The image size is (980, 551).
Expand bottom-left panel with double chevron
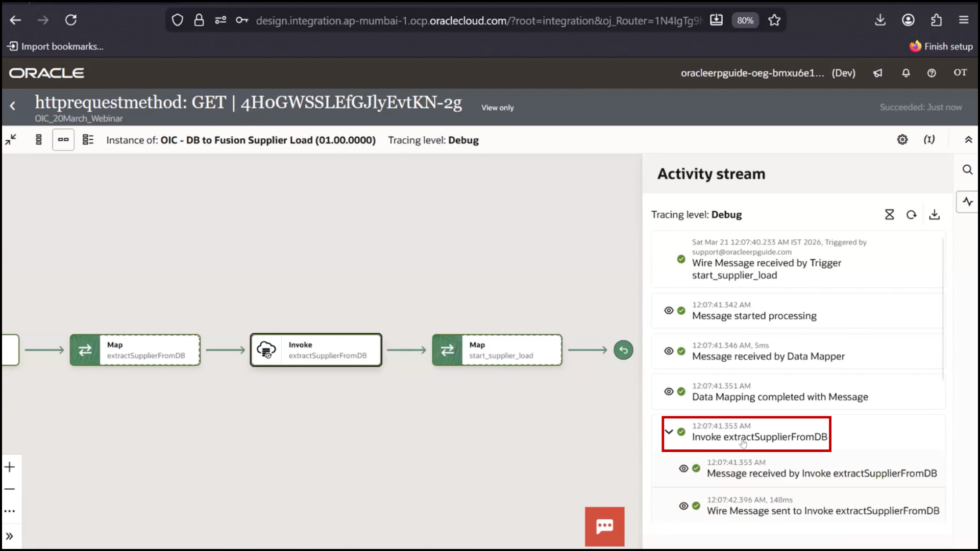(x=10, y=536)
